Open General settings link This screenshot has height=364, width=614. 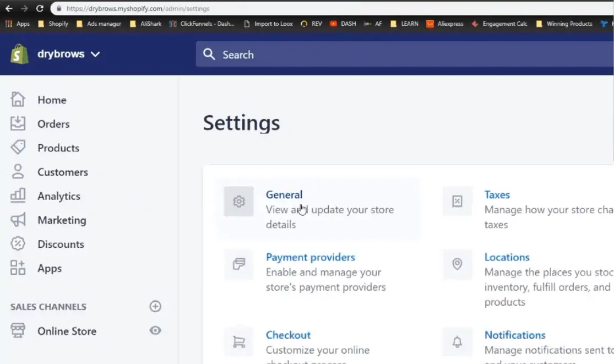[284, 194]
